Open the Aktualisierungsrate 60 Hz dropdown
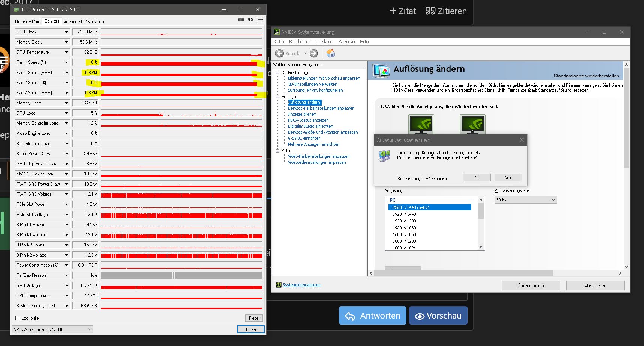644x346 pixels. pyautogui.click(x=525, y=200)
